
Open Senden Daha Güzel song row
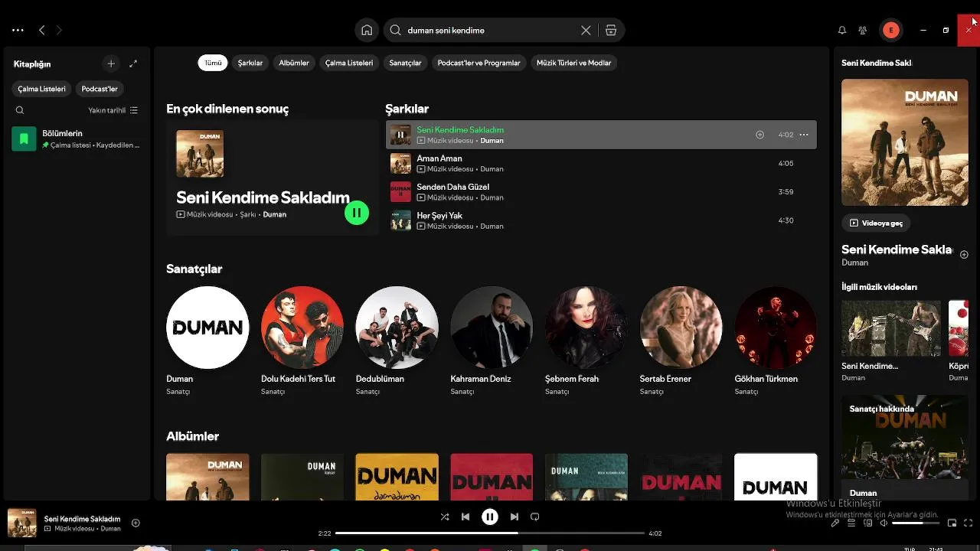coord(601,191)
